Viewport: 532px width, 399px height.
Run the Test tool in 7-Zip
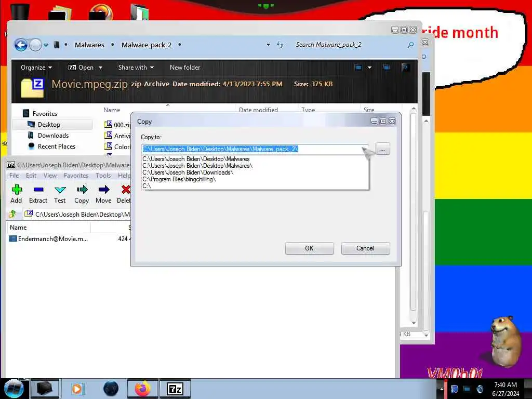coord(60,194)
